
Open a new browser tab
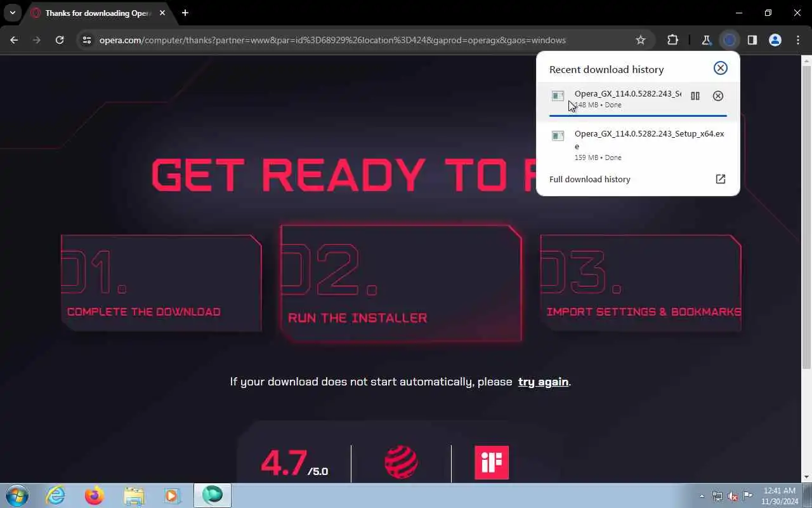click(x=185, y=13)
